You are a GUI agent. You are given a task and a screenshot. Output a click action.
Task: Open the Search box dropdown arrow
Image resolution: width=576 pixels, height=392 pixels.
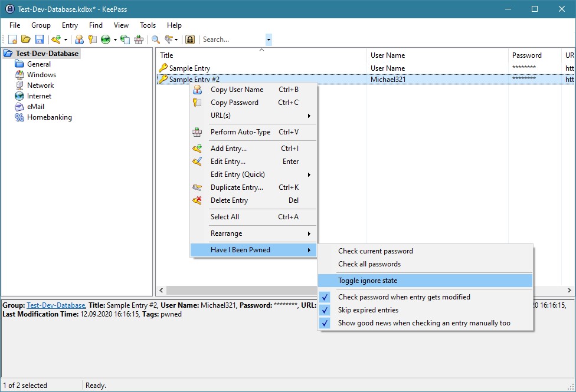pos(269,39)
